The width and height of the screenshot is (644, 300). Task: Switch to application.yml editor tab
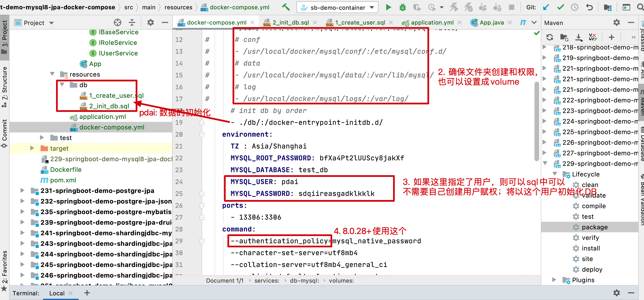(x=432, y=23)
